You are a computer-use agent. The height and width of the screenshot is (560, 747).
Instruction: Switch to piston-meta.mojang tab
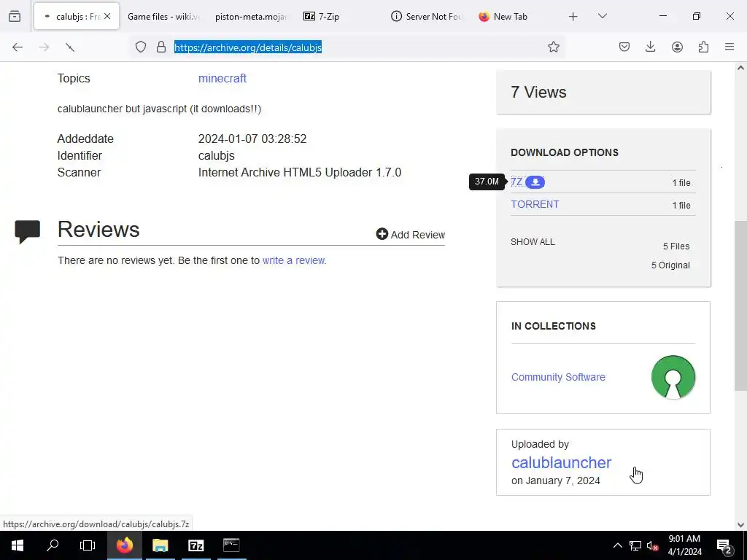point(251,16)
